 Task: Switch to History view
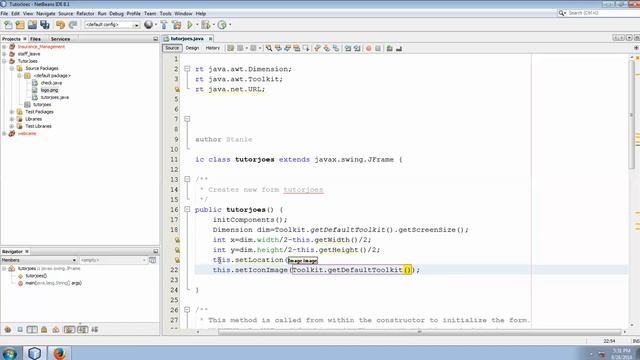212,48
